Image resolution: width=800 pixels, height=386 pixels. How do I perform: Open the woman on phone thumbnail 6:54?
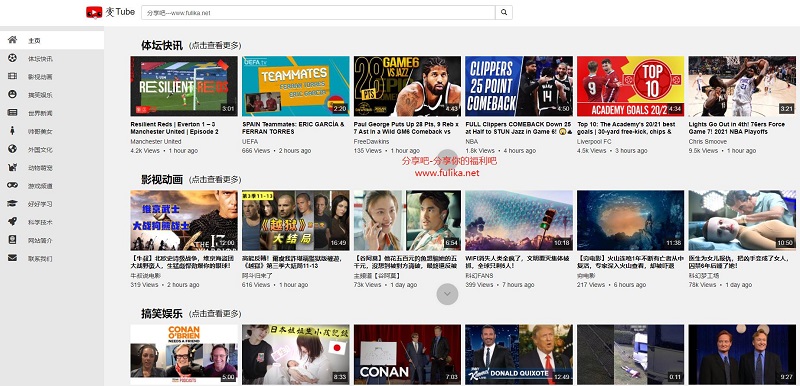pyautogui.click(x=407, y=220)
